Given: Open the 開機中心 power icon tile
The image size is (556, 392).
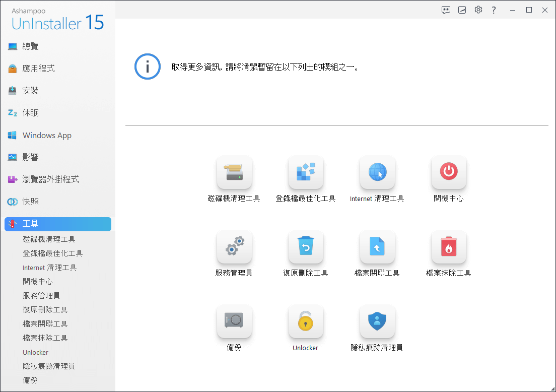Looking at the screenshot, I should 449,172.
